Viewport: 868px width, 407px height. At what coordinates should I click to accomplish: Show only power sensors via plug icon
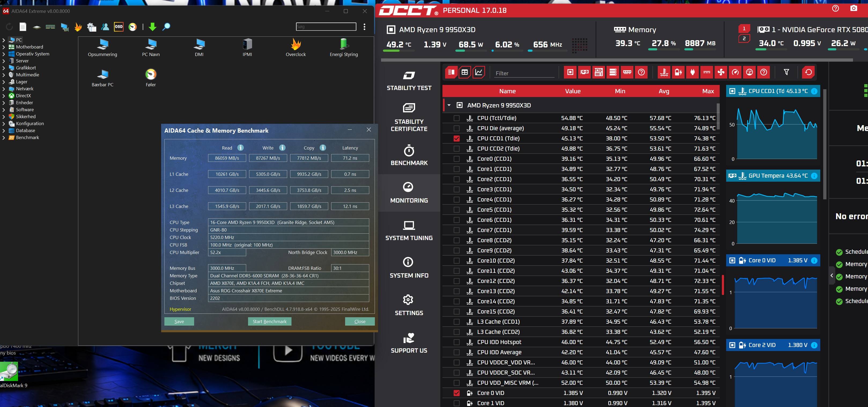point(692,72)
